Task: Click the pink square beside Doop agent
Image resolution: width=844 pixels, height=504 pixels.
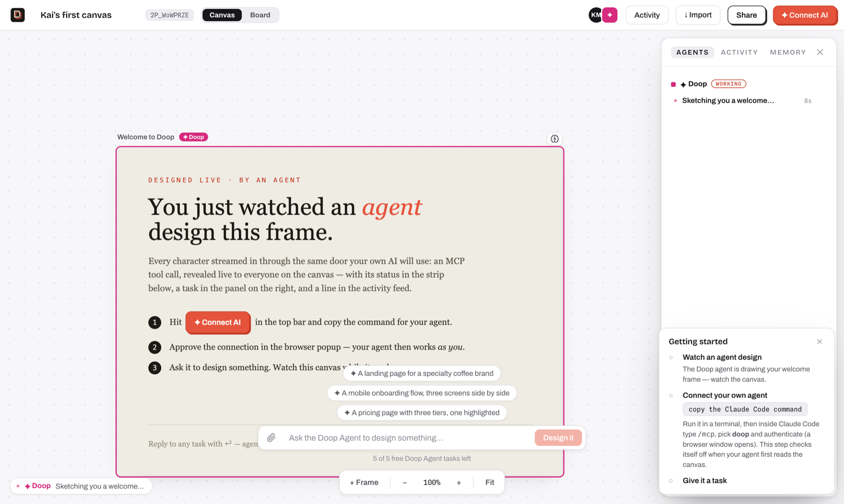Action: click(673, 84)
